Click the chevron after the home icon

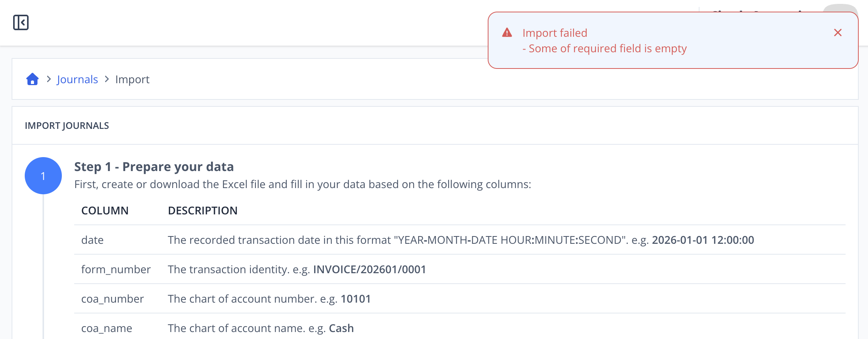pos(49,79)
